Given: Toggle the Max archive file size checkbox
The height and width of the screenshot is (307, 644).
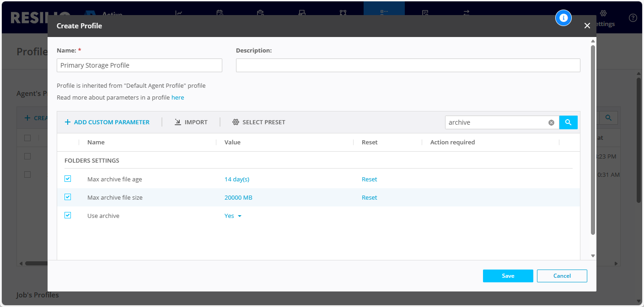Looking at the screenshot, I should tap(68, 197).
